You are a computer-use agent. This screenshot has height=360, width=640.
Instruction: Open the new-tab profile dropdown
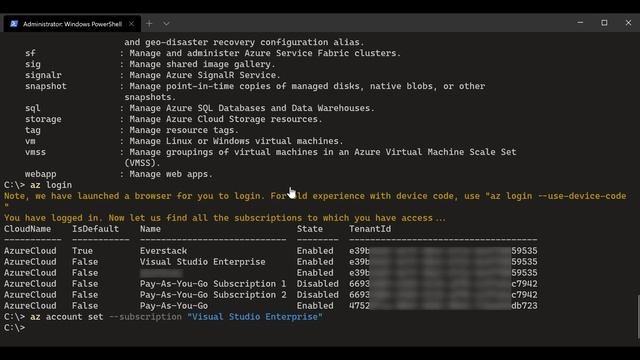[x=166, y=24]
